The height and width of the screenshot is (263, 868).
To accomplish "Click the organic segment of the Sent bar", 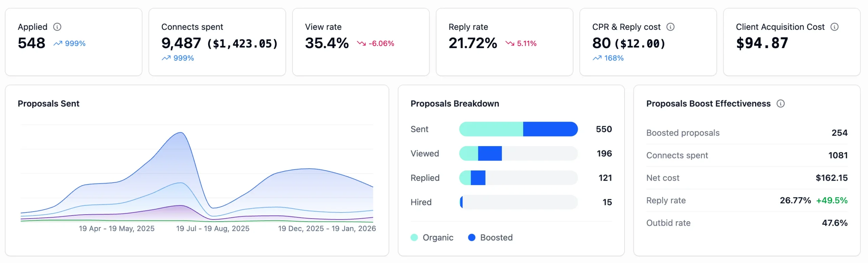I will click(491, 129).
